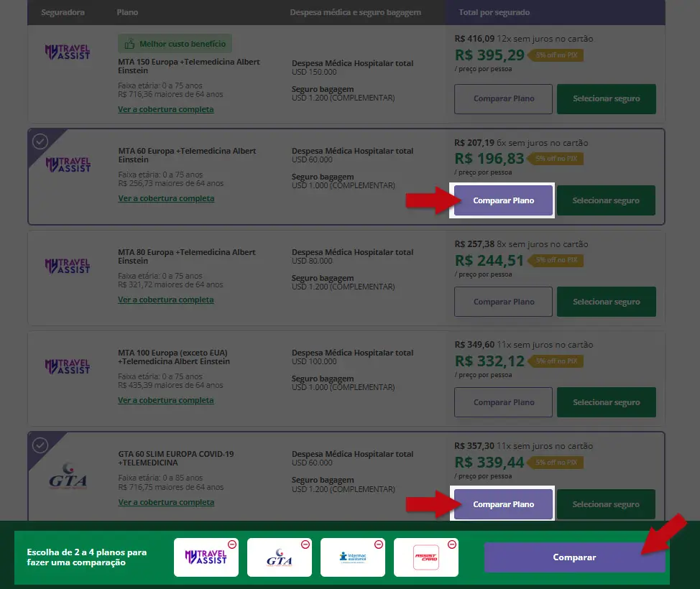
Task: Select seguro for MTA 80 Europa plan
Action: point(607,302)
